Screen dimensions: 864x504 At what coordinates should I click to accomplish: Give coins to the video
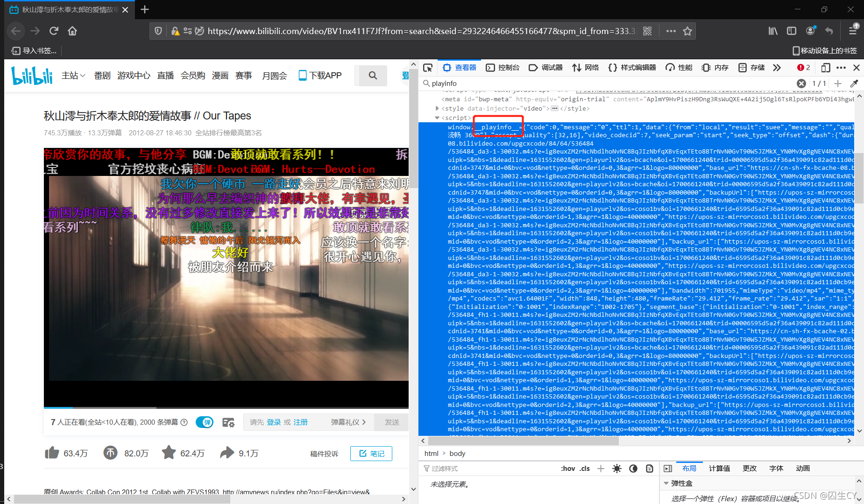pos(111,453)
